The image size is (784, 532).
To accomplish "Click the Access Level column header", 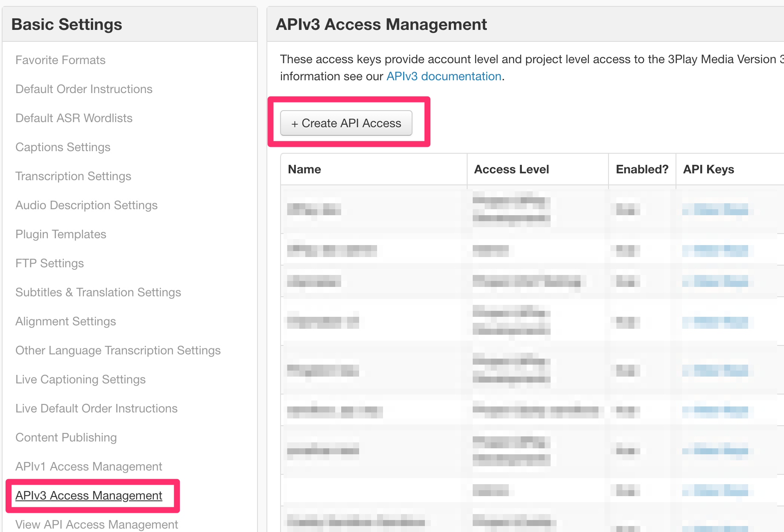I will point(511,170).
